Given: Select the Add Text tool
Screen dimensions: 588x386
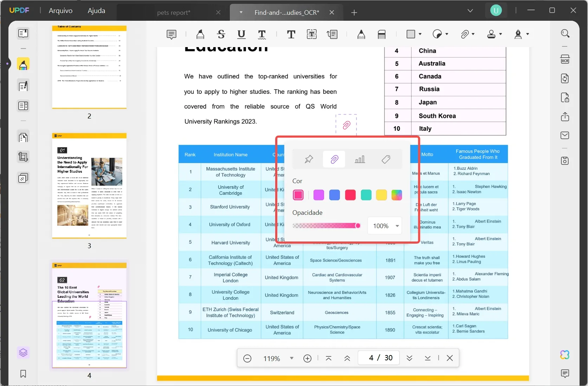Looking at the screenshot, I should pyautogui.click(x=291, y=34).
